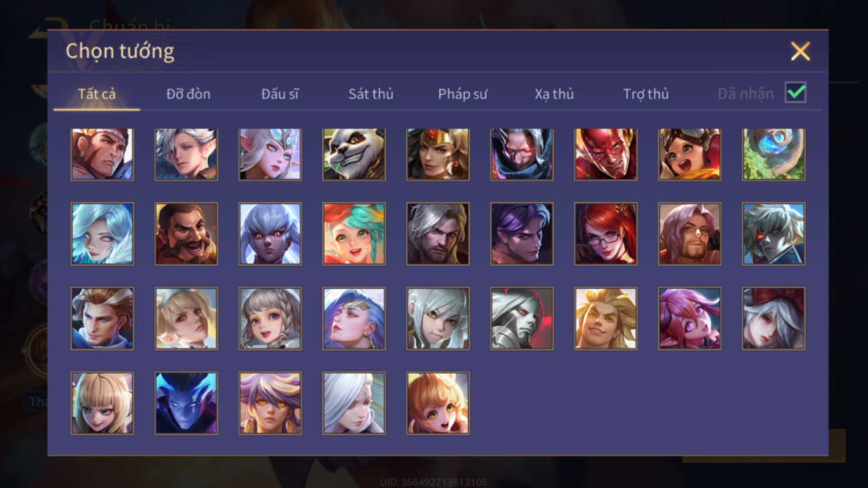Select the spiky blonde-haired grinning hero
Viewport: 868px width, 488px height.
click(605, 319)
